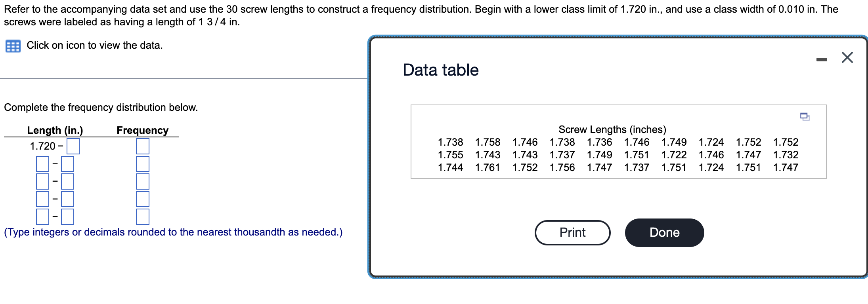Viewport: 868px width, 304px height.
Task: Click the frequency box of the second class row
Action: pos(143,163)
